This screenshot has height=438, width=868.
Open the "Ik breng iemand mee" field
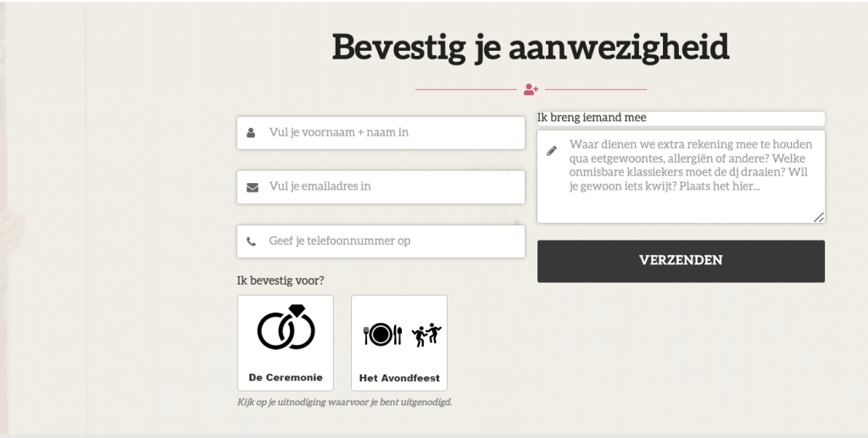click(681, 119)
